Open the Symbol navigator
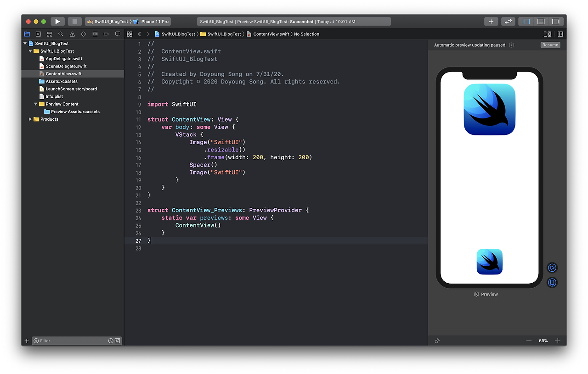This screenshot has height=374, width=588. tap(50, 34)
